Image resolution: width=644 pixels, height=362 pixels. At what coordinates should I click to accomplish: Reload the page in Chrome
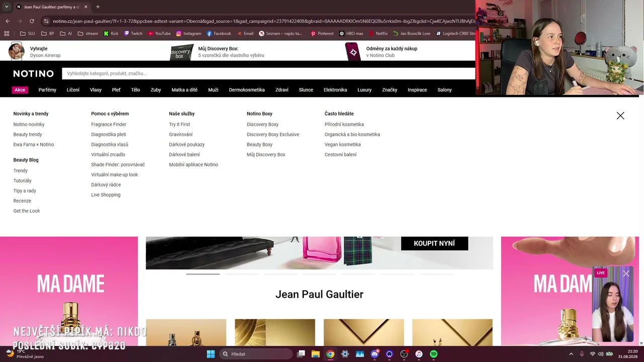pos(32,21)
